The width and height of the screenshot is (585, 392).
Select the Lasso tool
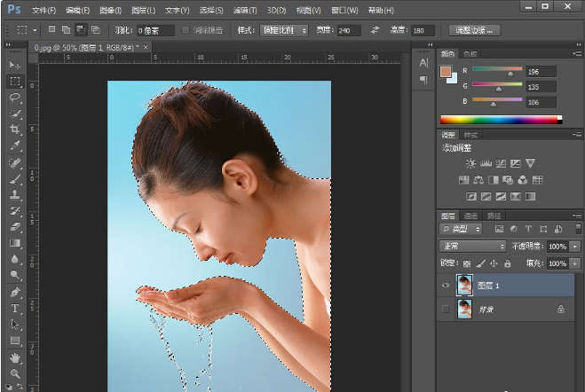[x=15, y=98]
